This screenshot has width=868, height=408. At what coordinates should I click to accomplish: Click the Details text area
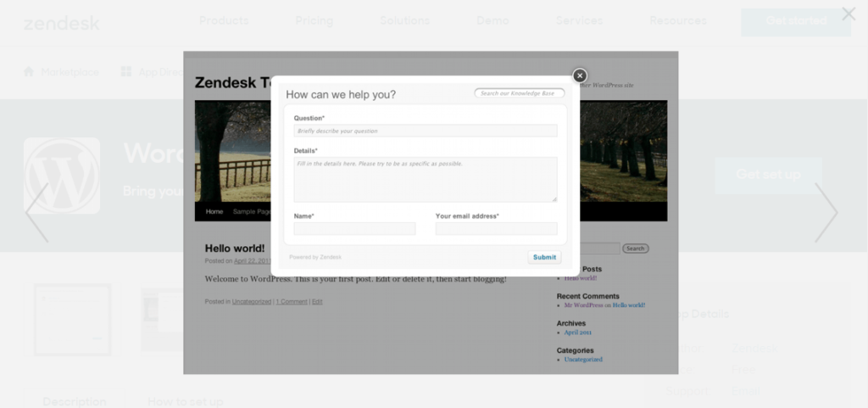pyautogui.click(x=426, y=179)
